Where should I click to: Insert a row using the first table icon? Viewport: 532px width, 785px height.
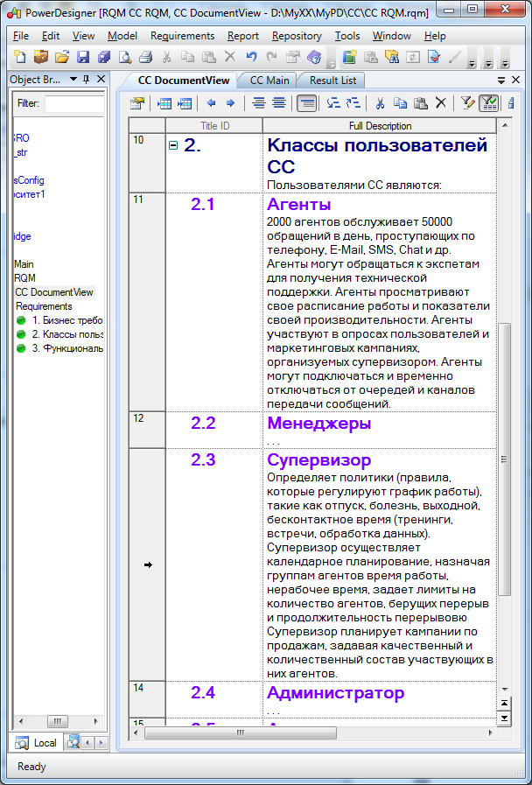click(x=164, y=103)
